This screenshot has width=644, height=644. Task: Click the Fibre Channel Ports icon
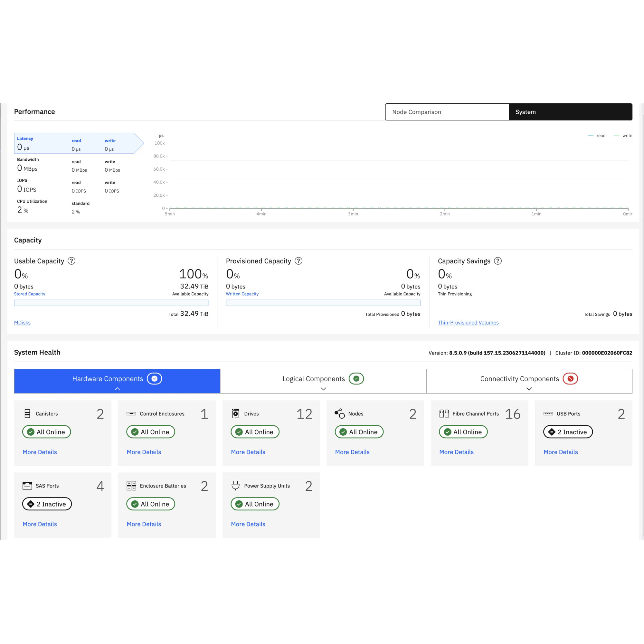click(444, 413)
